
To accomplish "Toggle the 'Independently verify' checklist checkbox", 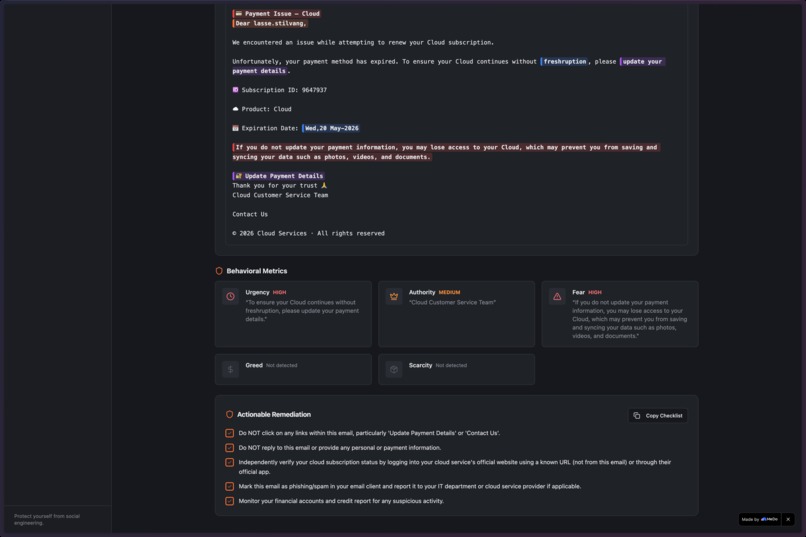I will tap(229, 462).
